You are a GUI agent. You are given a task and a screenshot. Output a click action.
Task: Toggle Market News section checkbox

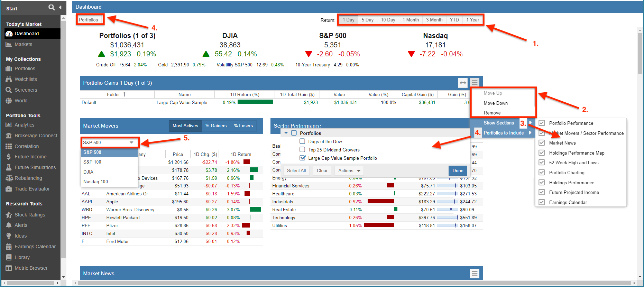[x=542, y=143]
